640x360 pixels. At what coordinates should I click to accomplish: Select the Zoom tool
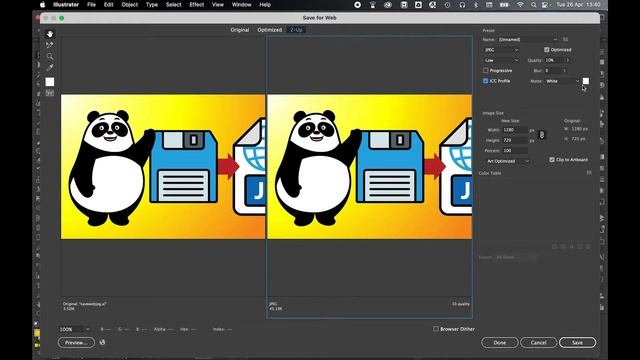[x=50, y=56]
